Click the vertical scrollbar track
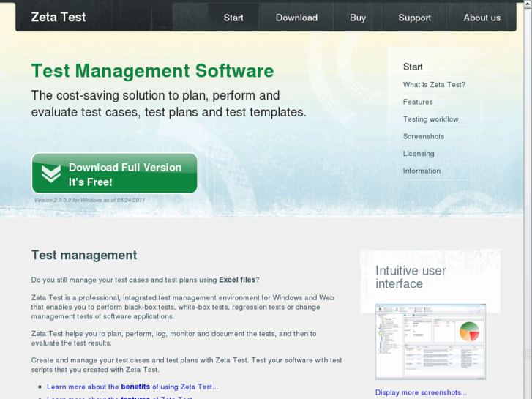This screenshot has height=399, width=532. (x=528, y=204)
